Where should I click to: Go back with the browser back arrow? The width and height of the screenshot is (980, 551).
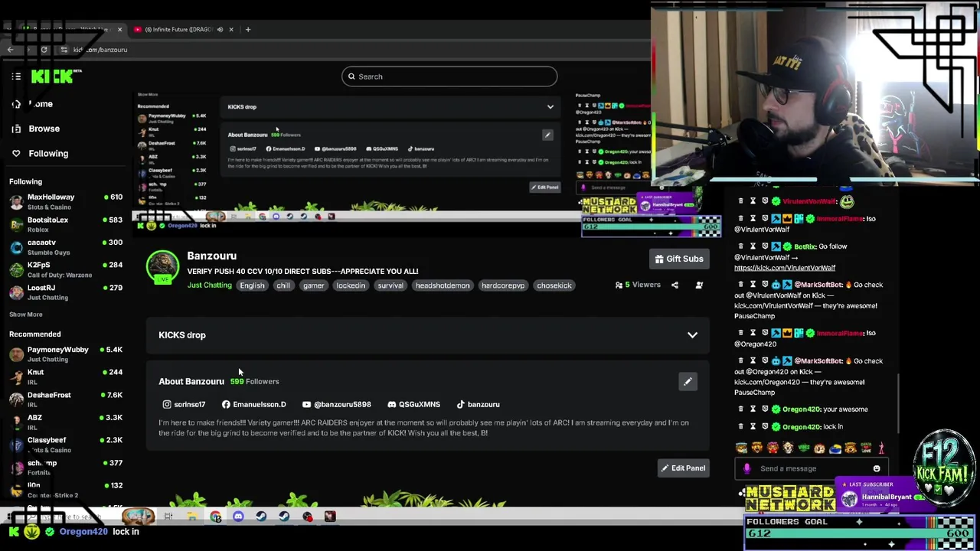[x=10, y=50]
